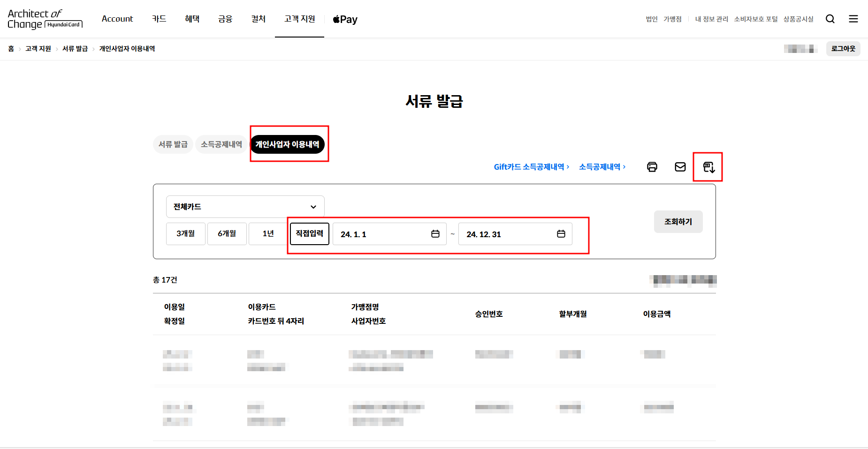Click the 조회하기 button
868x449 pixels.
click(678, 222)
